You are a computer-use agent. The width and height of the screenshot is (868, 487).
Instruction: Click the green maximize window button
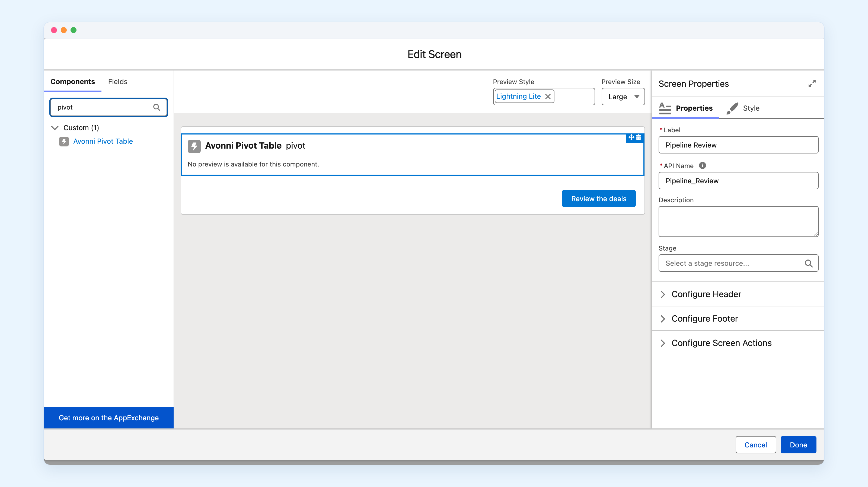[x=74, y=30]
